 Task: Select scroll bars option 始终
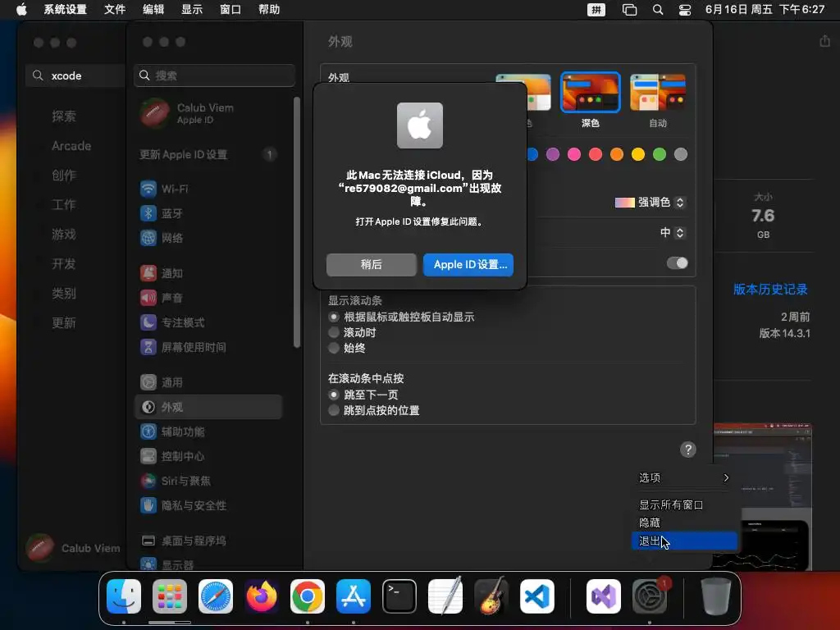tap(334, 348)
